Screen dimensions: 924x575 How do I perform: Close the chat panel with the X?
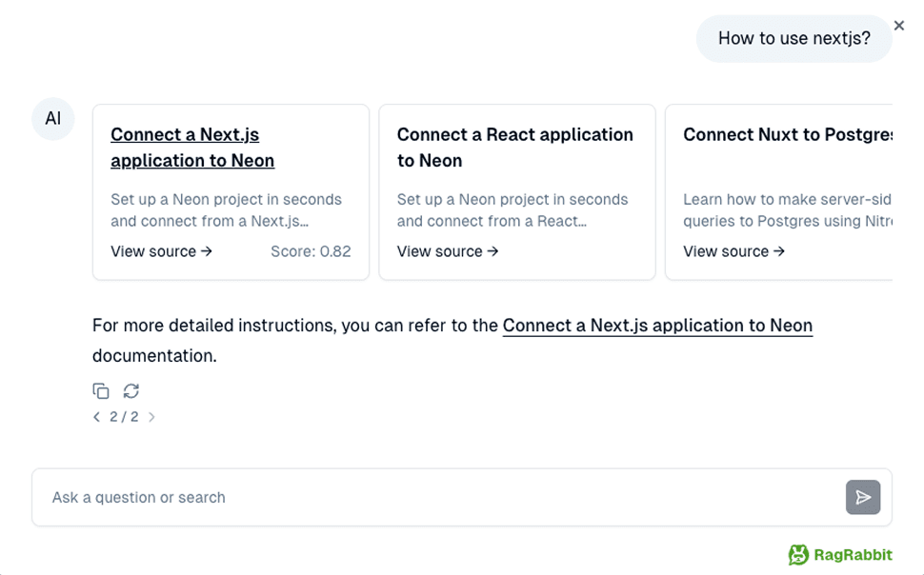tap(898, 26)
